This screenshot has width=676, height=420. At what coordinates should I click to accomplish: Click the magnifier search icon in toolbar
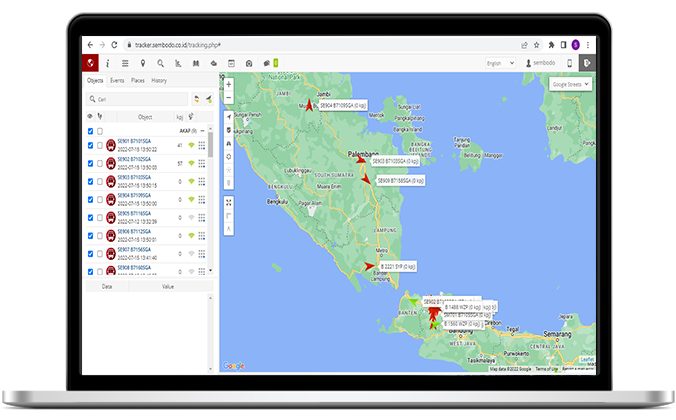point(161,63)
